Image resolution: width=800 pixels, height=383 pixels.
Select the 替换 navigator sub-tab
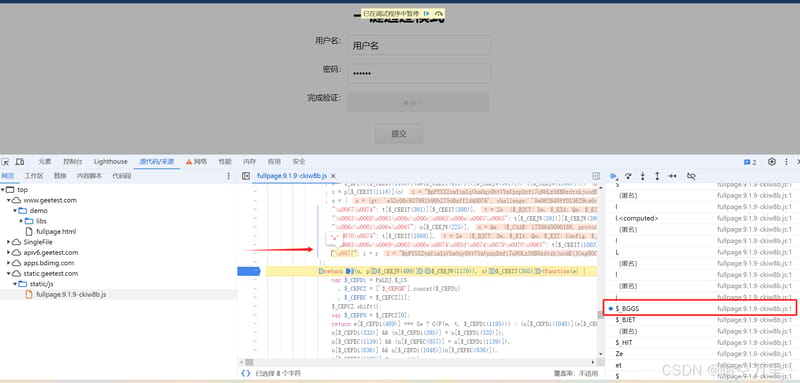coord(60,176)
